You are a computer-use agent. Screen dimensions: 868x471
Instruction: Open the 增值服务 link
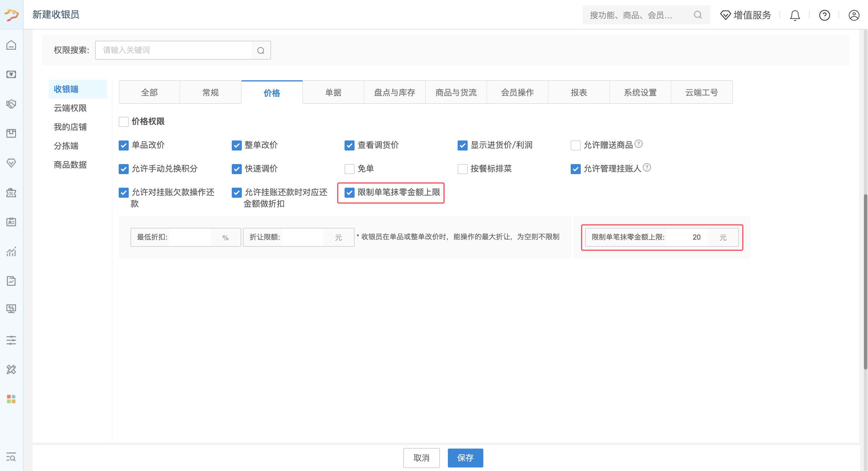pyautogui.click(x=745, y=15)
